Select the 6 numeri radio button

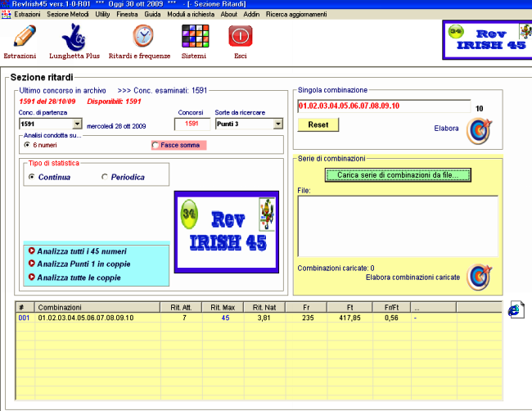[x=27, y=145]
